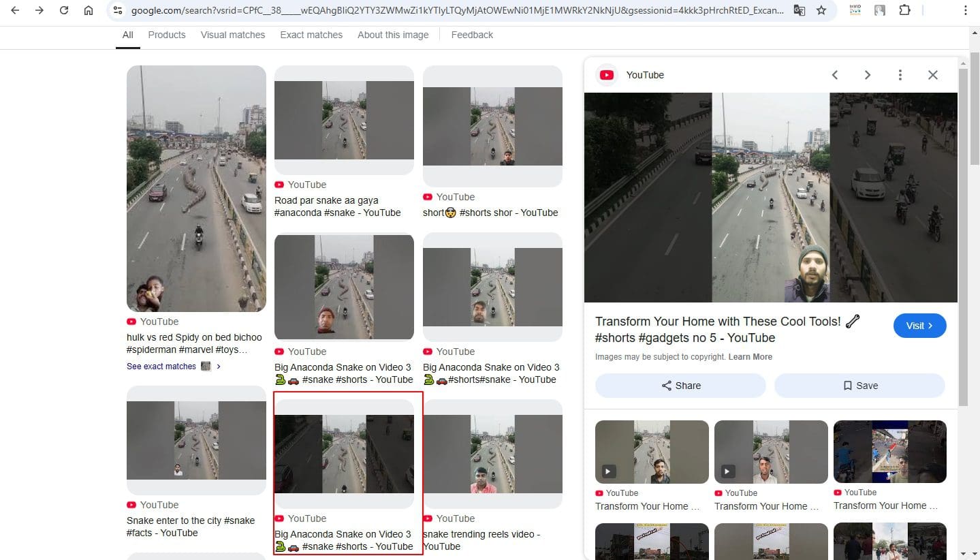Open three-dot more options in preview panel
The height and width of the screenshot is (560, 980).
point(900,75)
